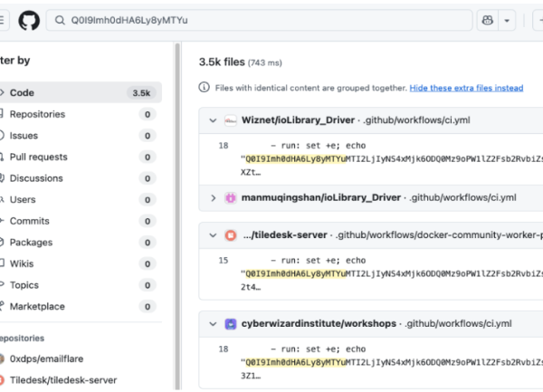Click the manmuqingshan repository avatar

[x=231, y=197]
